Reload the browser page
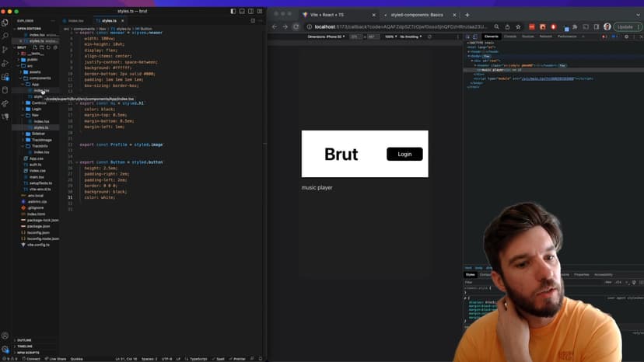The image size is (644, 362). (296, 26)
